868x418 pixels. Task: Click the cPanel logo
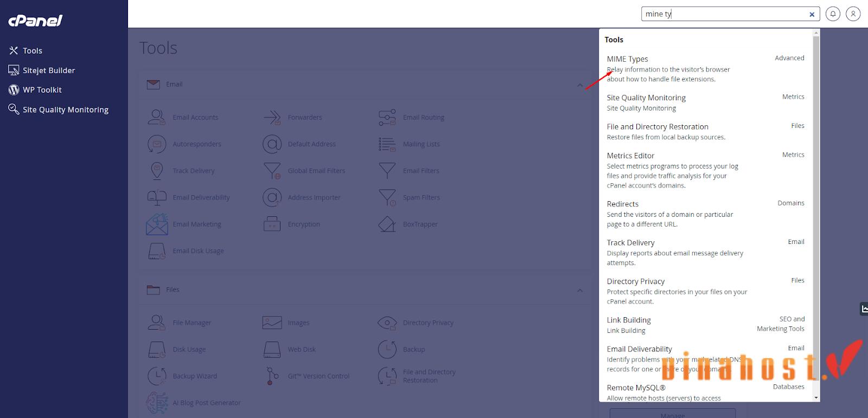35,21
